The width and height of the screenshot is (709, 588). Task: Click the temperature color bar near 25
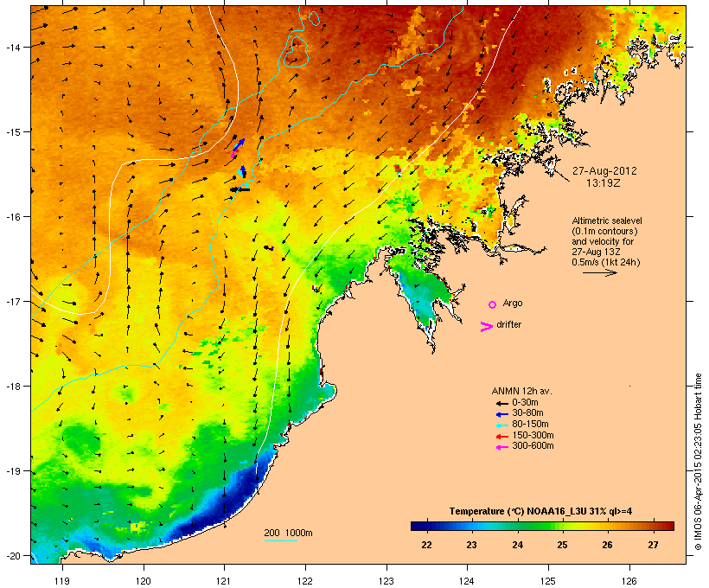pos(562,526)
